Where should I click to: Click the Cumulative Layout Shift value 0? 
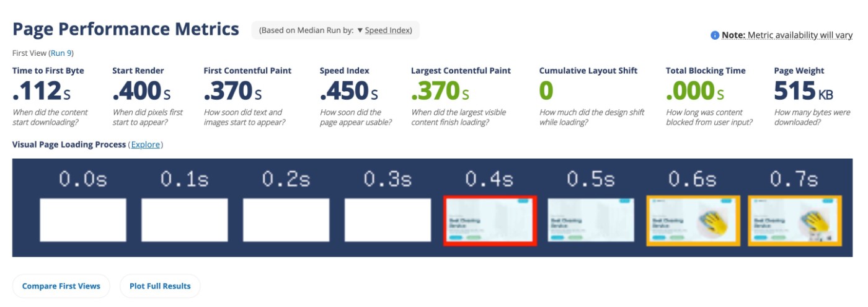(x=546, y=92)
